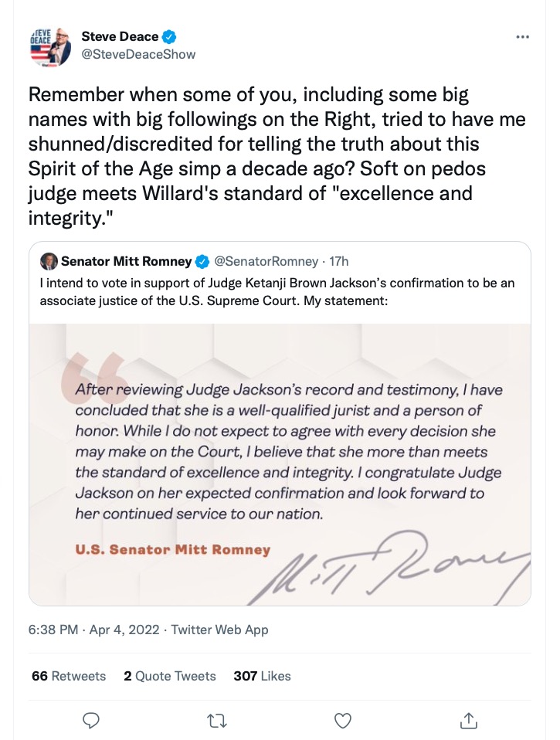
Task: Open the Romney statement image
Action: pos(280,463)
